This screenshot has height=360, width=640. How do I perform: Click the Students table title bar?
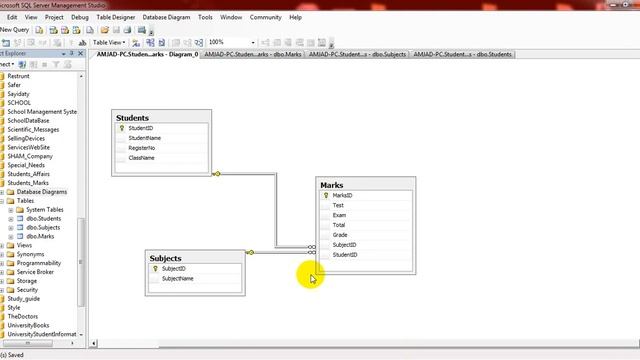pos(162,118)
